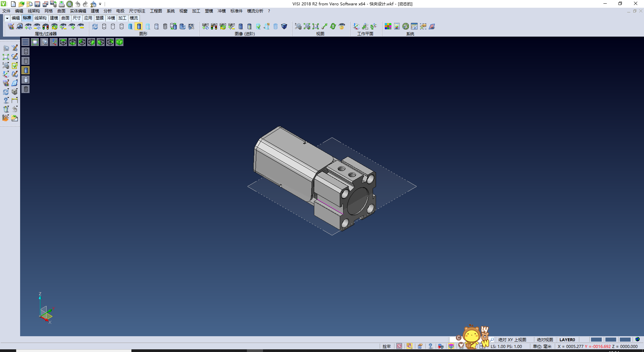Screen dimensions: 644x352
Task: Toggle the solid green cube view button
Action: click(119, 42)
